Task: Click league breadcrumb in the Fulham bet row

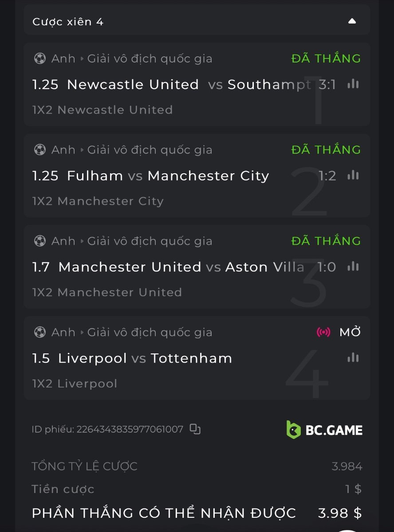Action: (149, 150)
